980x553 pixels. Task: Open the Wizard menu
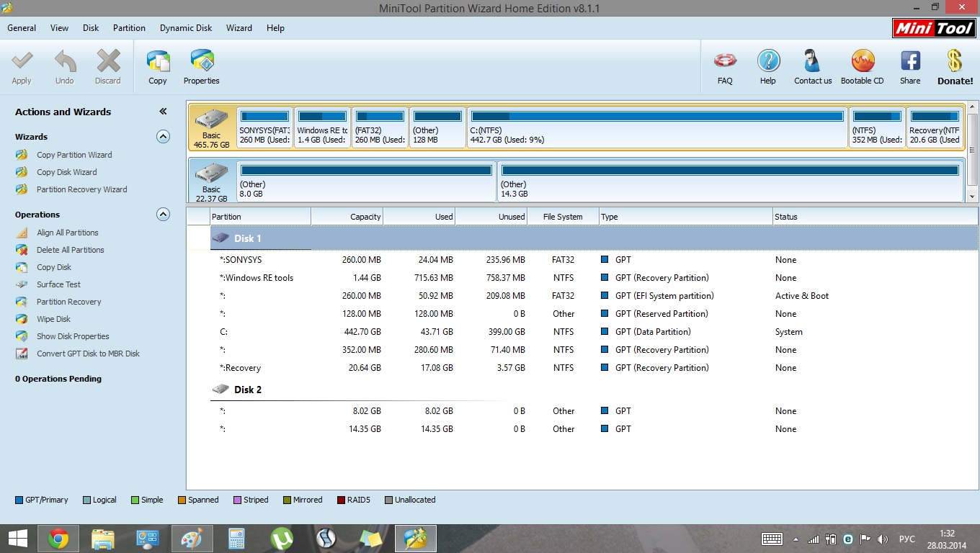pos(239,28)
